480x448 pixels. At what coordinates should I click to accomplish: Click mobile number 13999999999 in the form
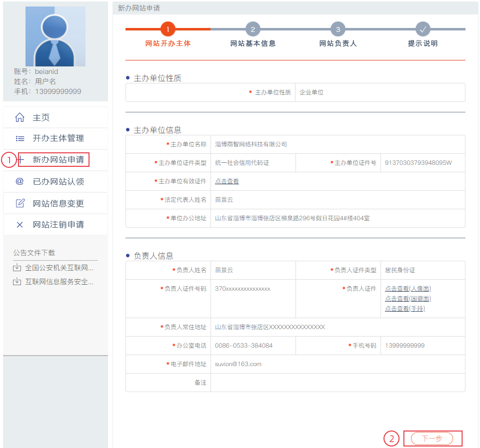(404, 346)
